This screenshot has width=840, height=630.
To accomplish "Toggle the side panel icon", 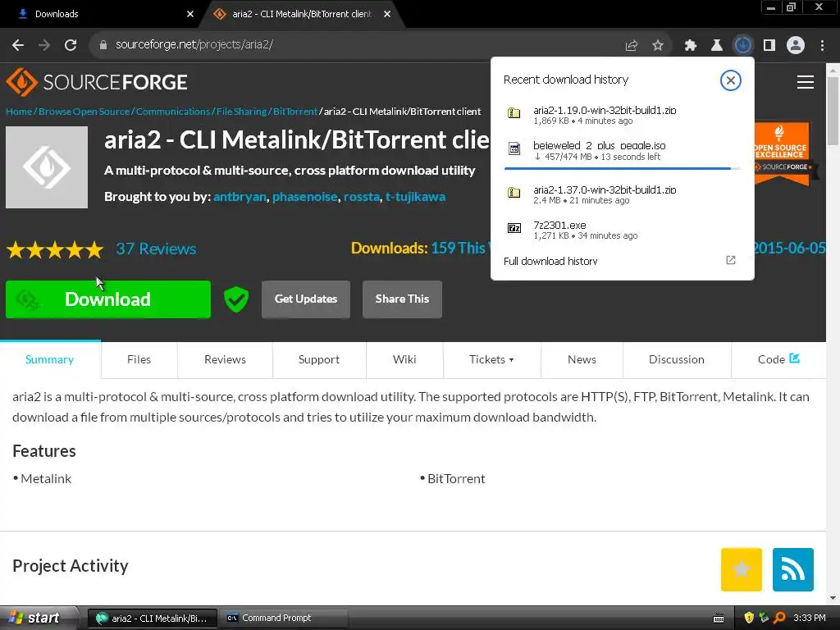I will tap(769, 46).
